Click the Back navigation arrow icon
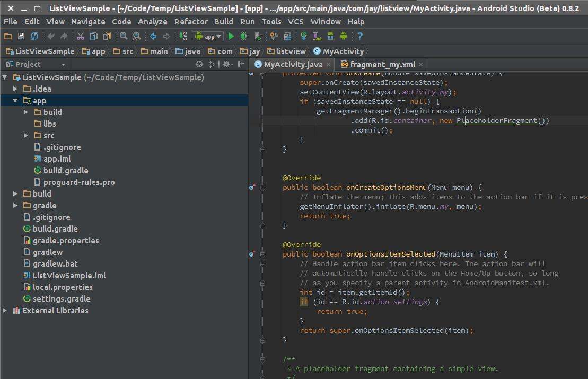 [153, 37]
